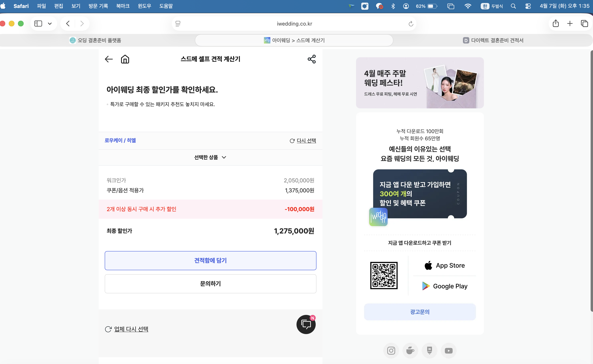Screen dimensions: 593x364
Task: Click the 문의하기 button
Action: point(210,284)
